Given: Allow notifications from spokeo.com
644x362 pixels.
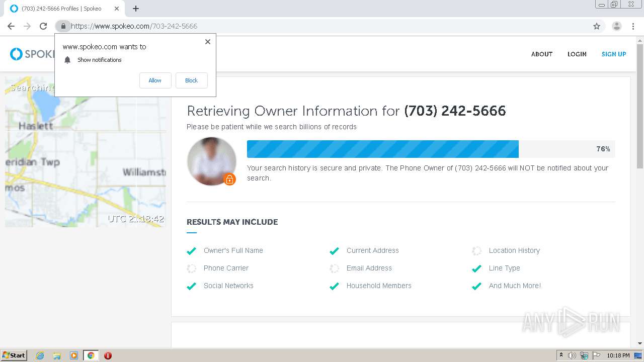Looking at the screenshot, I should click(155, 80).
